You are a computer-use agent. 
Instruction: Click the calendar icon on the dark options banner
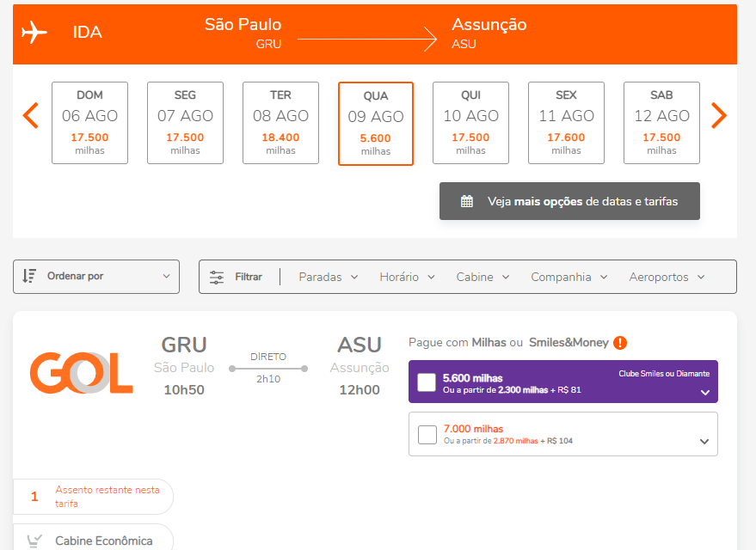(x=467, y=201)
